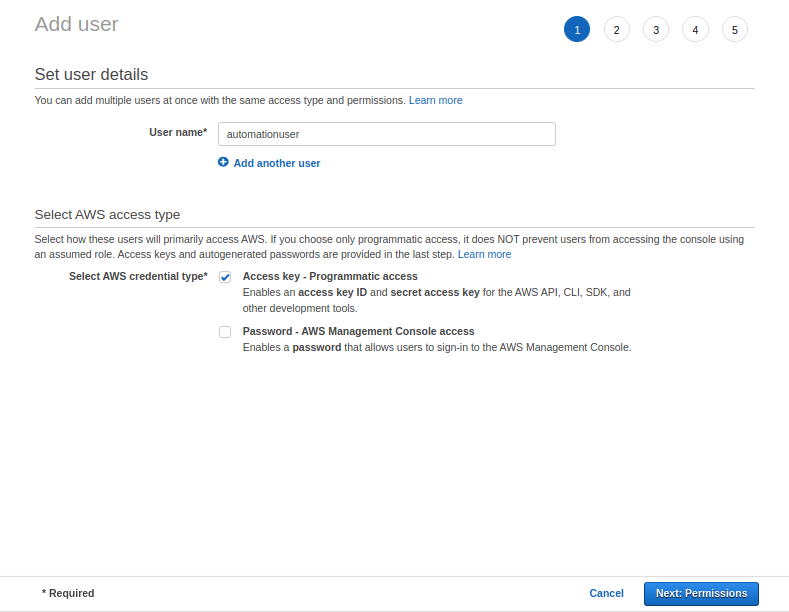Open Learn more link under Set user details
Viewport: 789px width, 612px height.
point(435,100)
